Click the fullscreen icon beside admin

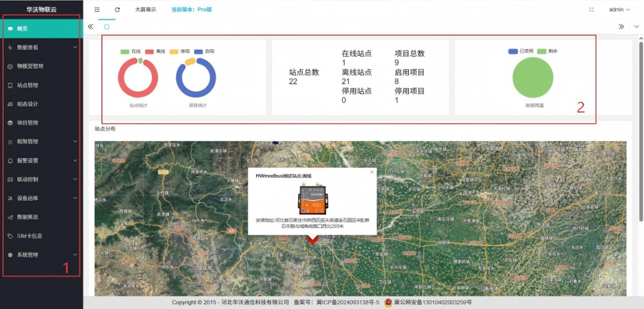(x=592, y=10)
